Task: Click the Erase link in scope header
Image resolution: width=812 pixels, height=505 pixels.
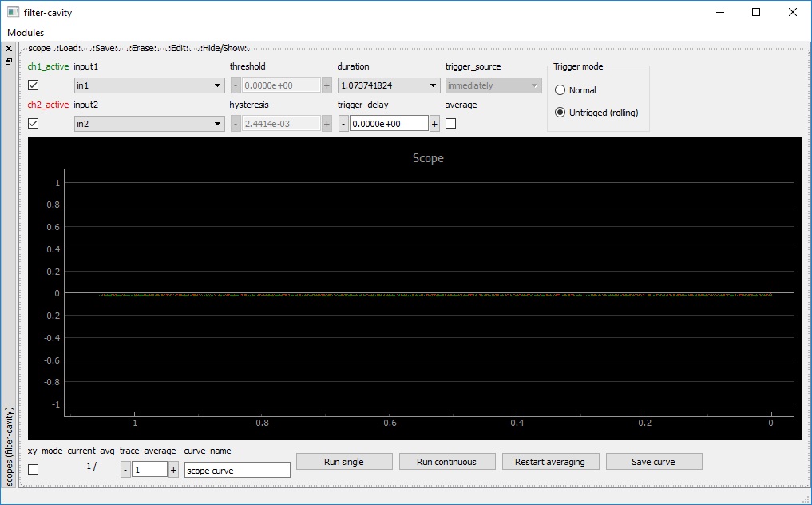Action: point(144,49)
